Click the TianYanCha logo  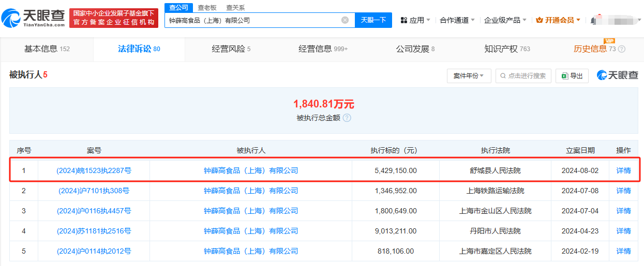[33, 18]
